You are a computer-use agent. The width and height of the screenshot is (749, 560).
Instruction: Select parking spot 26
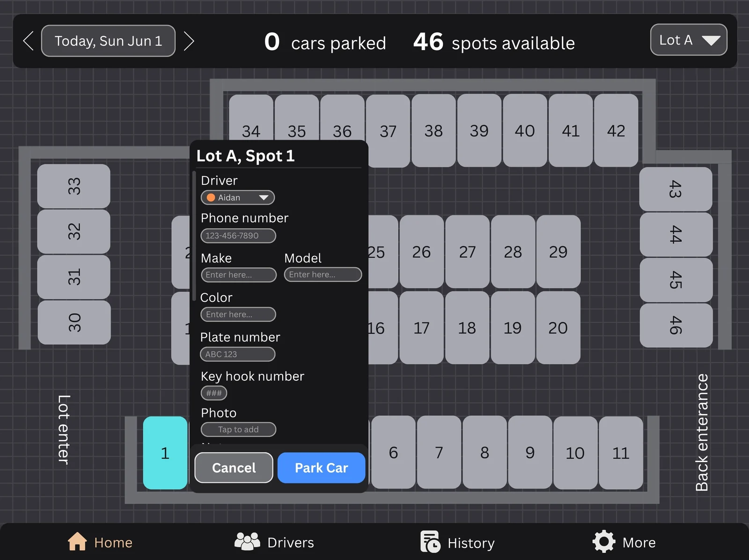(x=421, y=252)
